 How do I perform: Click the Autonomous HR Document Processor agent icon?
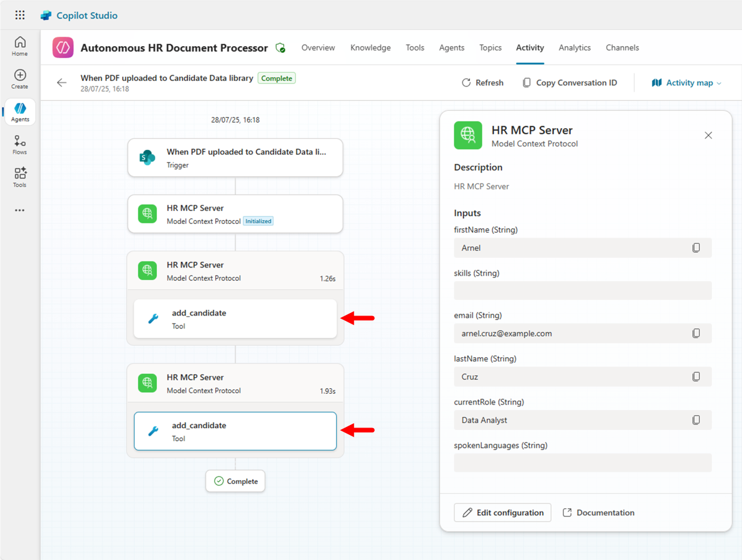[63, 48]
